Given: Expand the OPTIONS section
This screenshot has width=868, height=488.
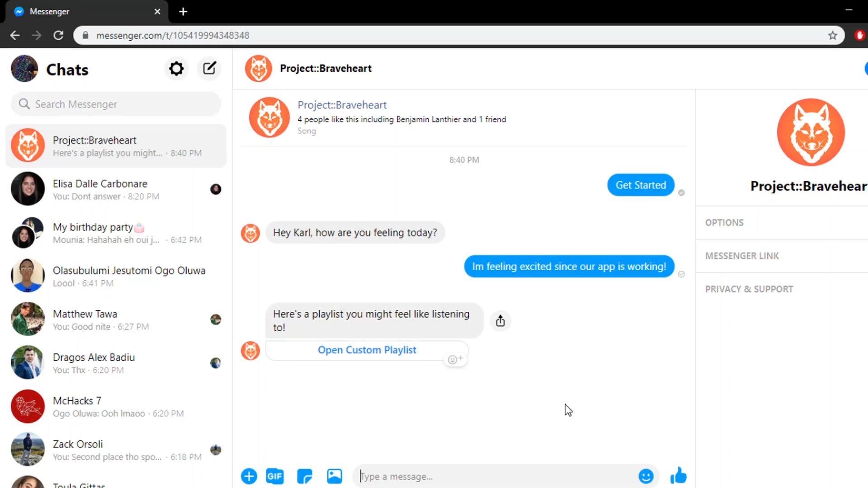Looking at the screenshot, I should (x=724, y=223).
